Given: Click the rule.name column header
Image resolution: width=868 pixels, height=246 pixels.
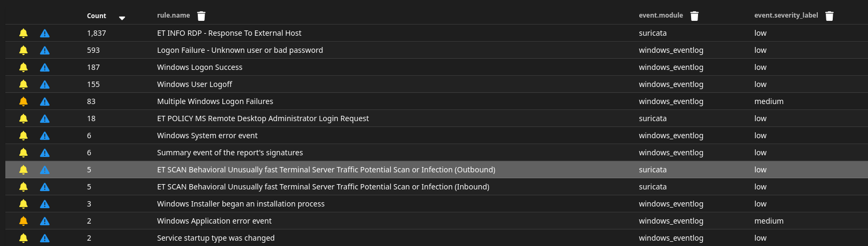Looking at the screenshot, I should 173,15.
